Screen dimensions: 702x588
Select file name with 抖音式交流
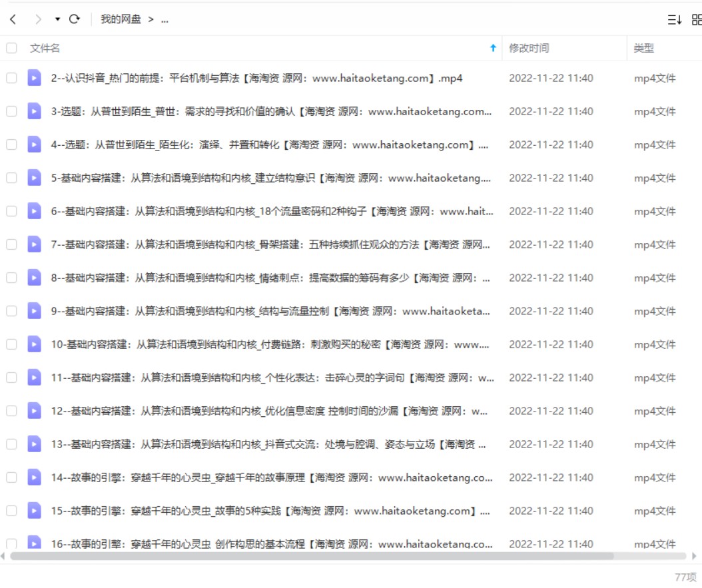[x=268, y=444]
